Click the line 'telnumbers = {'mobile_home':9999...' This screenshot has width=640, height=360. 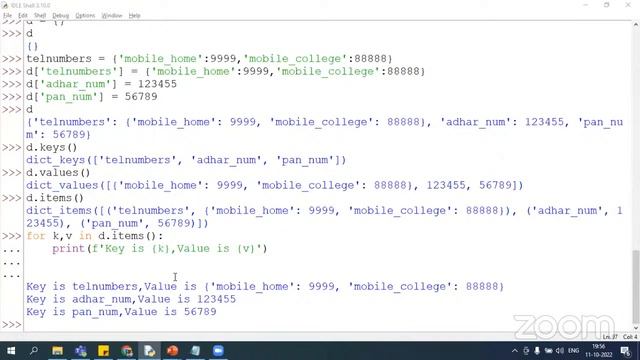209,59
